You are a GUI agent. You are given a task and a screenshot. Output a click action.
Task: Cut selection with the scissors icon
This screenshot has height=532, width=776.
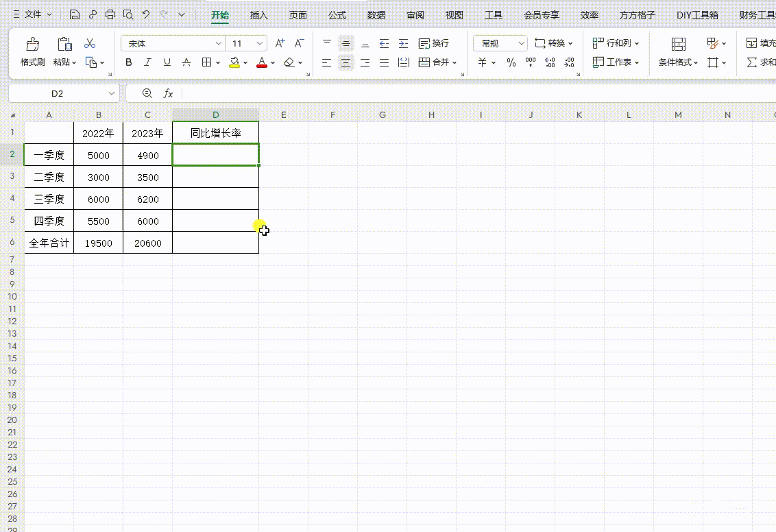90,44
